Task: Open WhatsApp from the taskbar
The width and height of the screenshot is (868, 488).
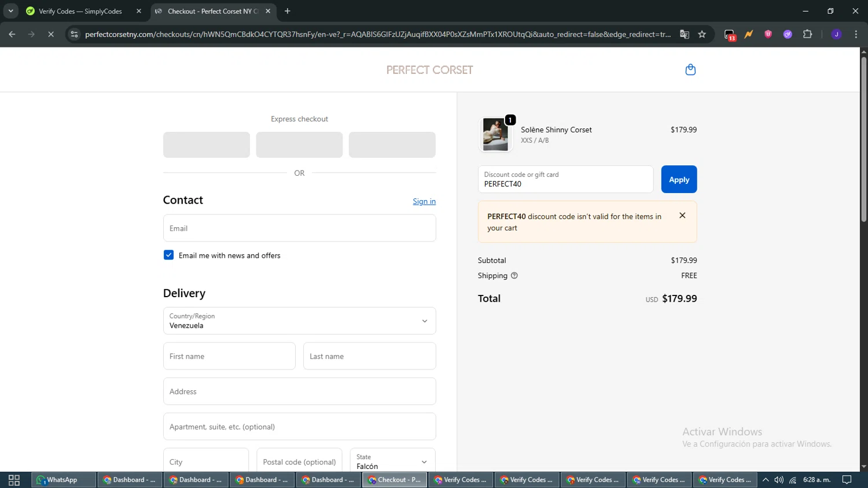Action: click(x=62, y=480)
